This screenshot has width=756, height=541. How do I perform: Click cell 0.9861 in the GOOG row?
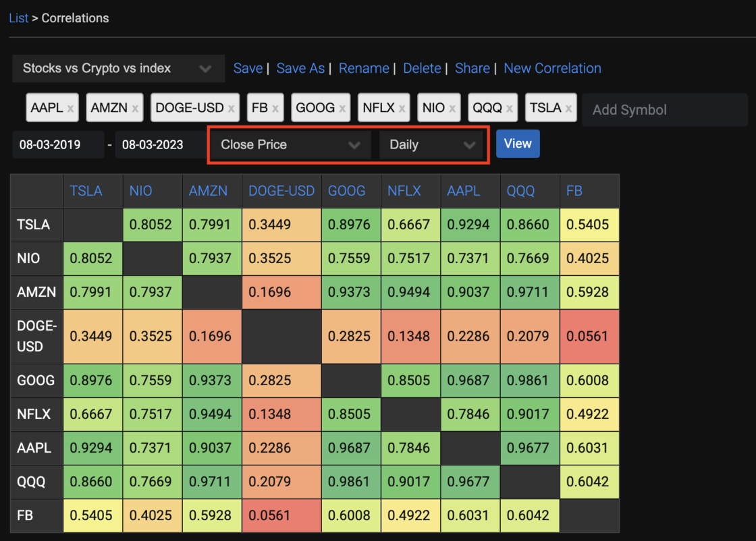point(530,380)
